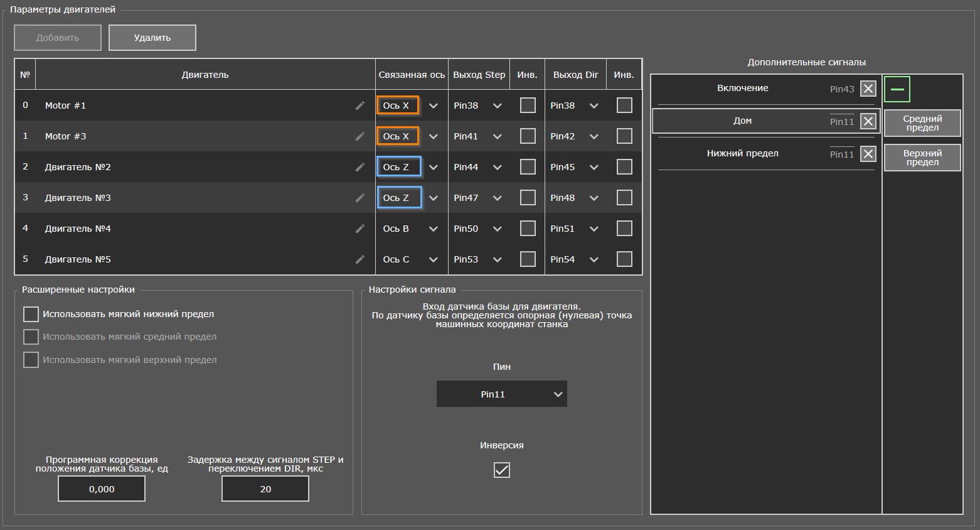The width and height of the screenshot is (980, 530).
Task: Select the Motor #3 name cell
Action: [x=205, y=136]
